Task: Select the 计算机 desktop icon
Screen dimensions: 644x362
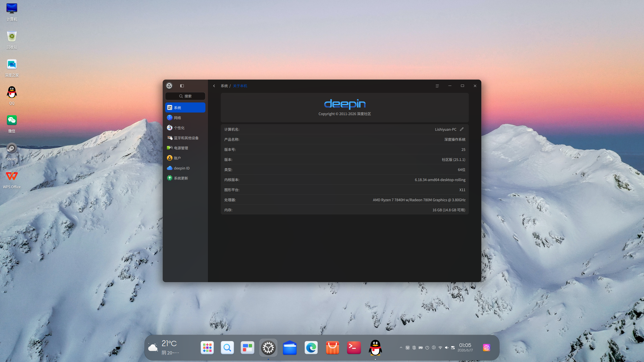Action: 12,12
